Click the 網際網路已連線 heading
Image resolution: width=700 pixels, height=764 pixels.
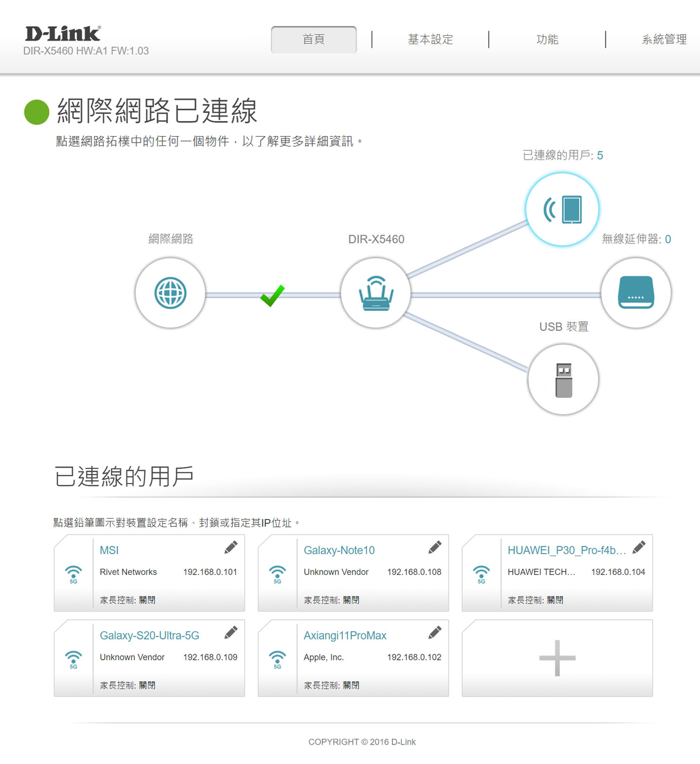pyautogui.click(x=157, y=111)
